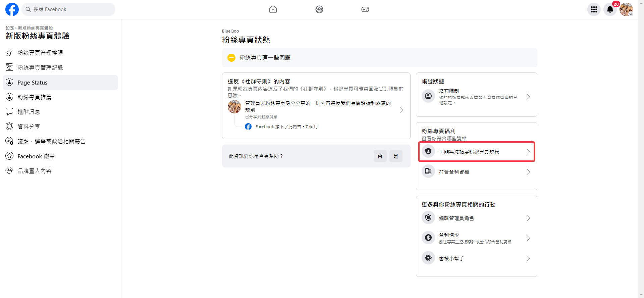
Task: Open 粉絲專頁管理權限 in the sidebar
Action: [40, 53]
